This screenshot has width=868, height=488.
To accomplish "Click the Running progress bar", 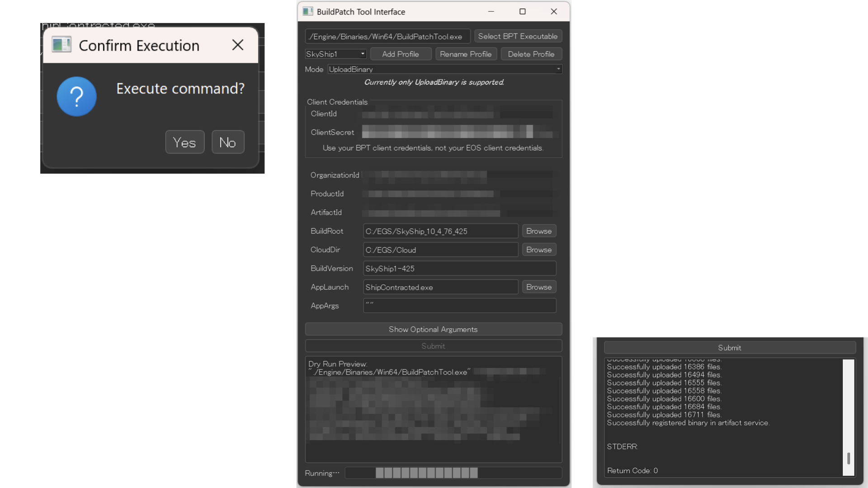I will pos(453,473).
